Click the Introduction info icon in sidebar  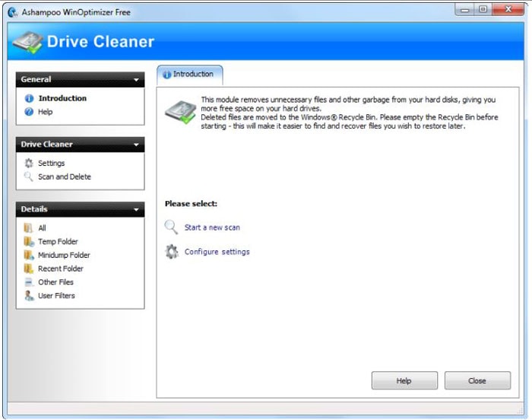click(29, 98)
